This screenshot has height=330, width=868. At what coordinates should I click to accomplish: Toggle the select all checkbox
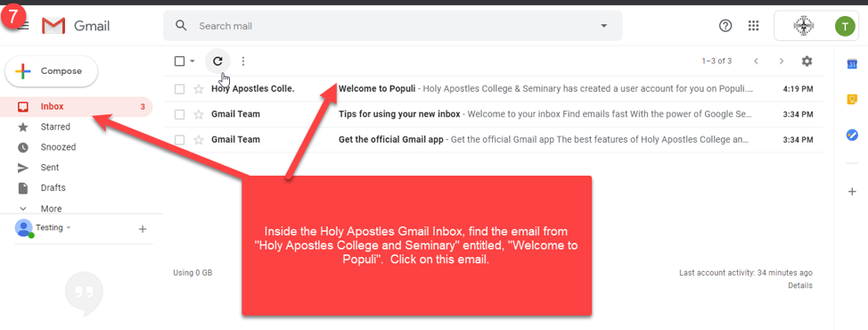click(179, 62)
